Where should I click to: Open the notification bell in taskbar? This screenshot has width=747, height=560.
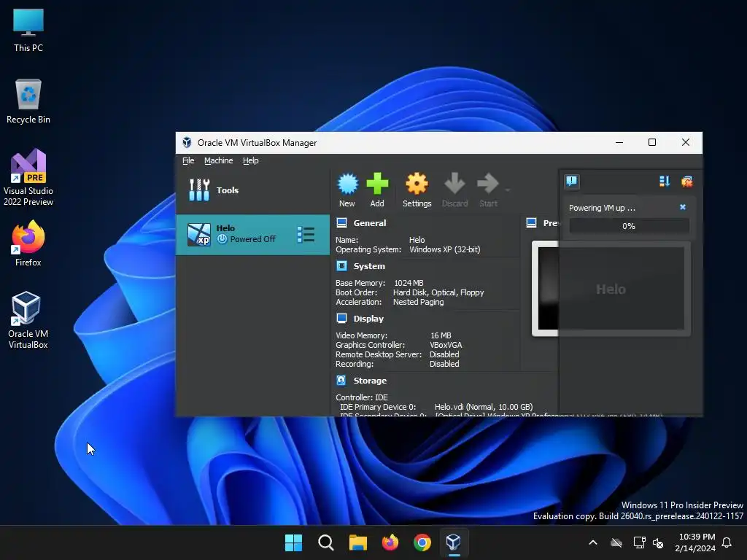(727, 542)
